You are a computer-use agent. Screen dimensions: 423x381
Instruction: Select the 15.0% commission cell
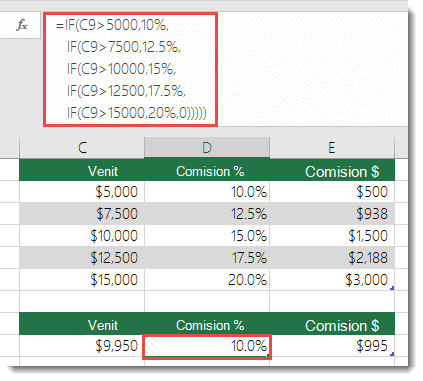click(x=207, y=236)
